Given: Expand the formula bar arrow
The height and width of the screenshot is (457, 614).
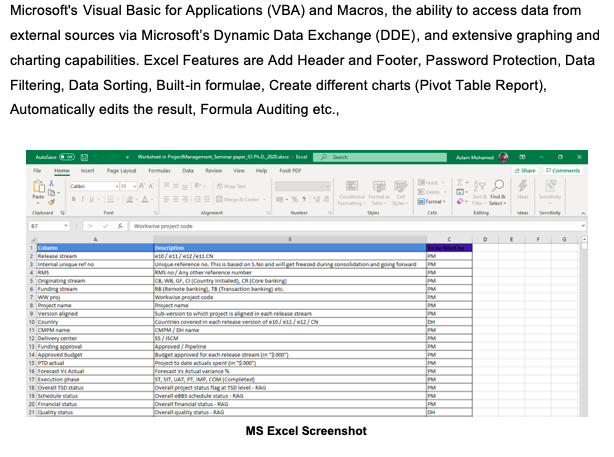Looking at the screenshot, I should point(583,226).
